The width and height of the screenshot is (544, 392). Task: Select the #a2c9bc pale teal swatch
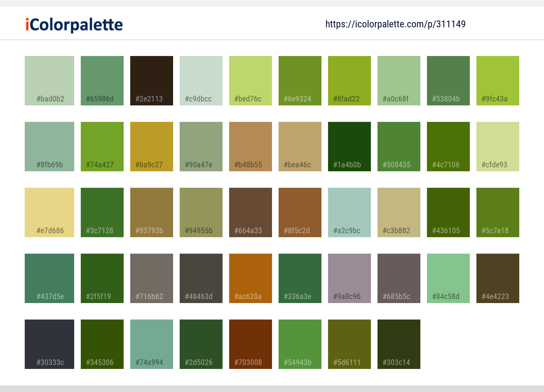[x=349, y=212]
